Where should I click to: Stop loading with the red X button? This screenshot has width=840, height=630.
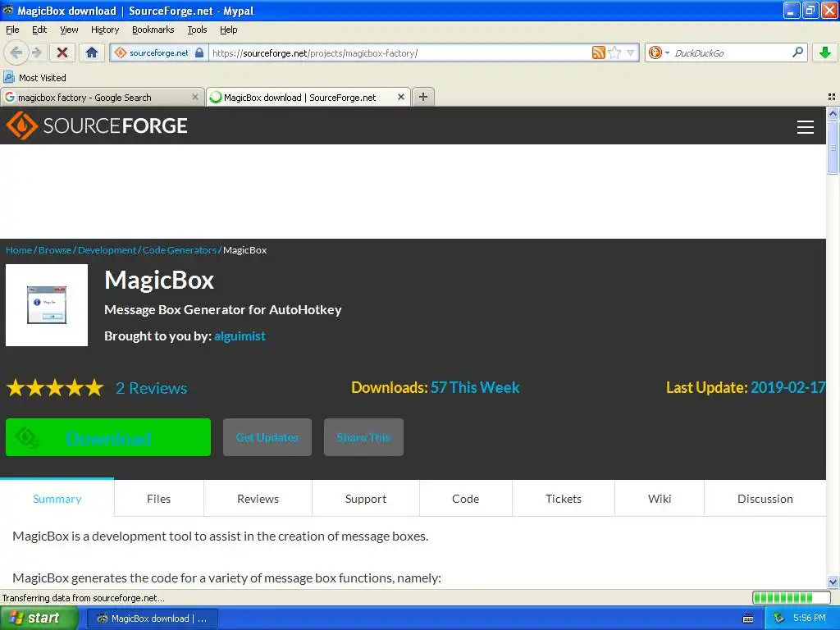pyautogui.click(x=62, y=52)
